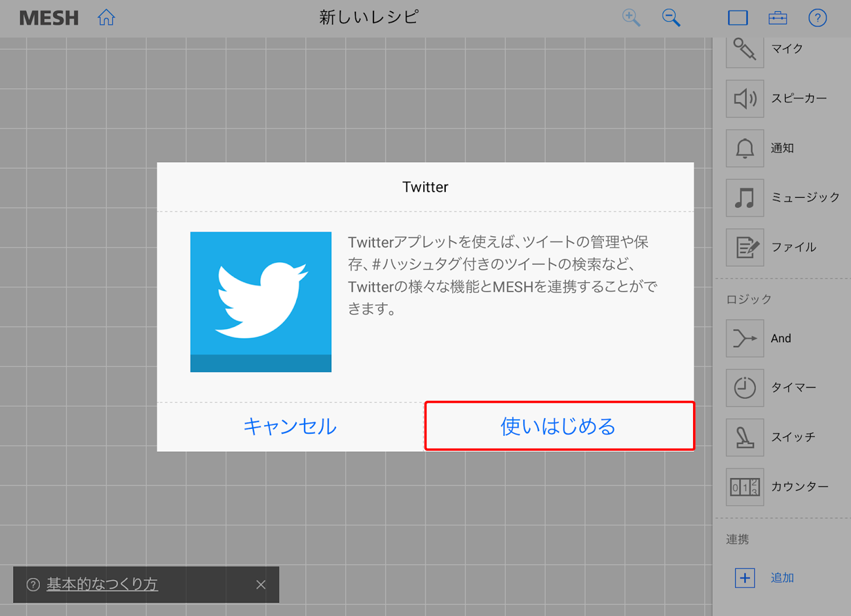The image size is (851, 616).
Task: Click the 連携 section heading
Action: [x=738, y=539]
